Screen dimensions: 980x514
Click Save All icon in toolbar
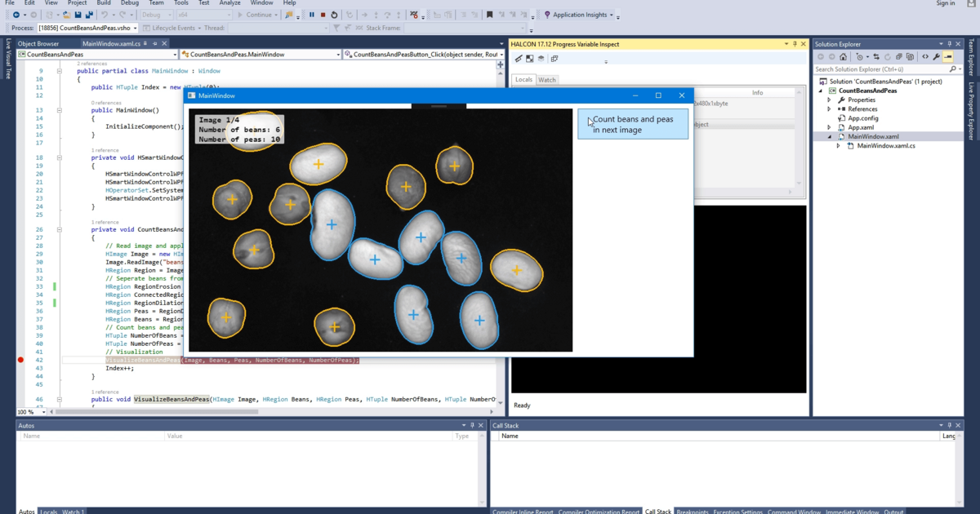[x=87, y=15]
